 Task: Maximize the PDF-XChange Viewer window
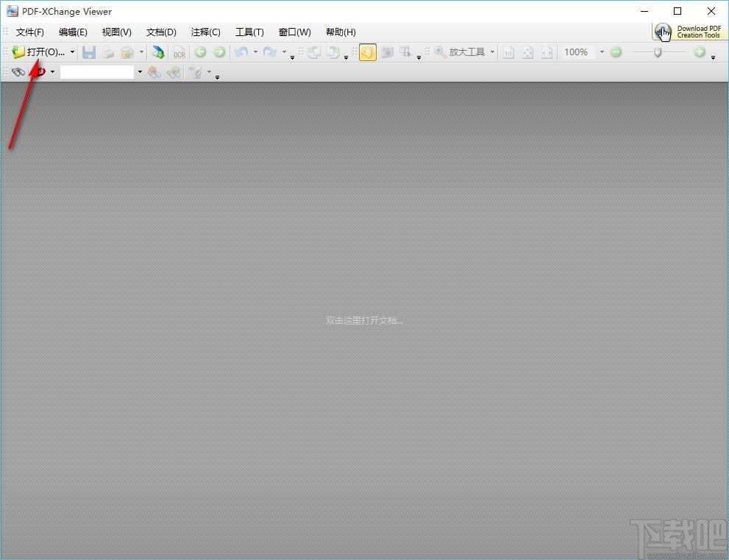(x=678, y=11)
